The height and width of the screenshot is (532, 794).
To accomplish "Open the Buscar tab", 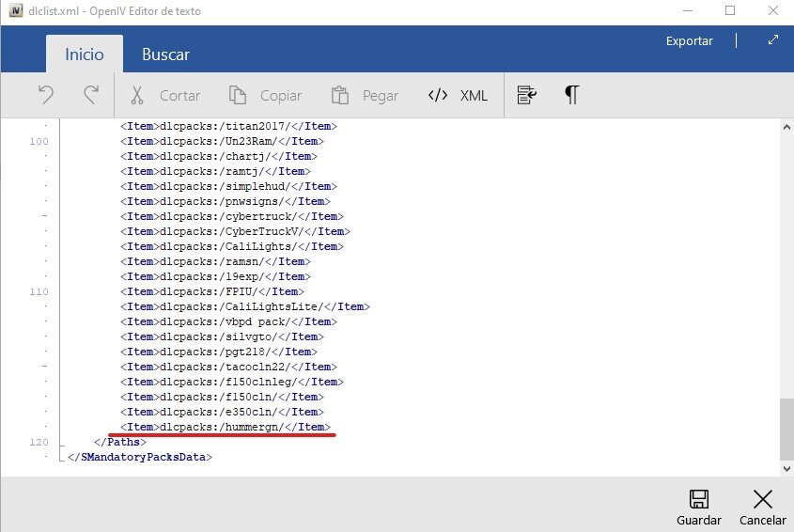I will [x=165, y=55].
